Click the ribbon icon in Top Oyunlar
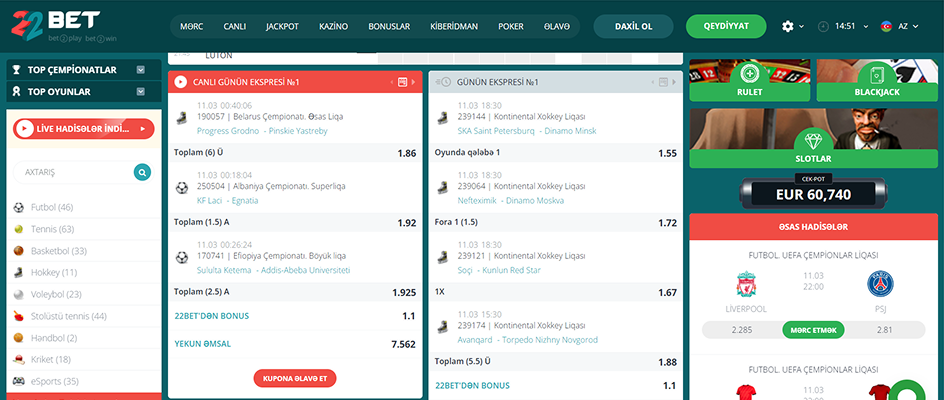 pyautogui.click(x=17, y=92)
